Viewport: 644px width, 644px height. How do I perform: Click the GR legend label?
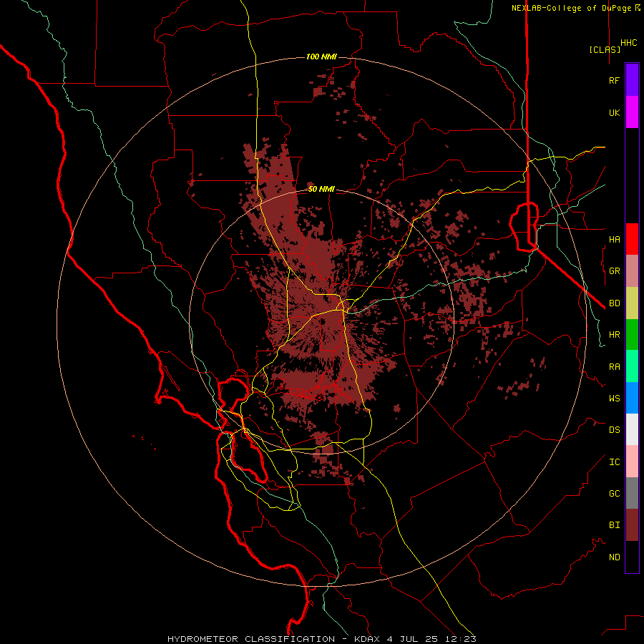pos(614,271)
